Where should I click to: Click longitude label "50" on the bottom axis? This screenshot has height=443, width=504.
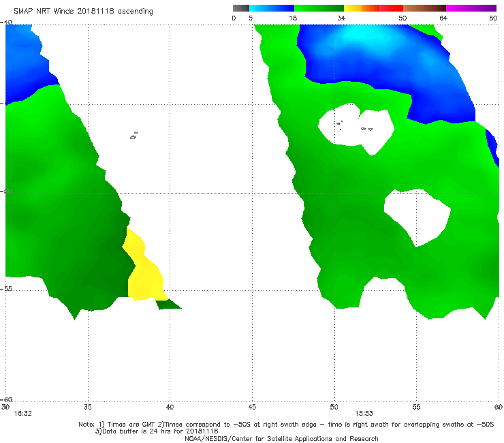click(x=334, y=407)
